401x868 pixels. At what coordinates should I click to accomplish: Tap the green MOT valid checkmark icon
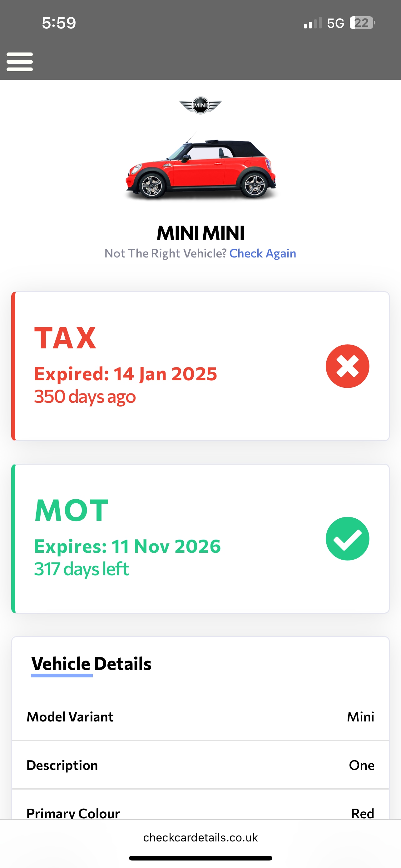[347, 539]
